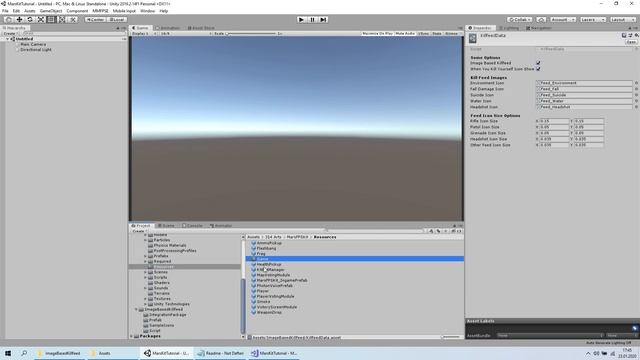The image size is (640, 360).
Task: Open the GameObject menu
Action: point(51,11)
